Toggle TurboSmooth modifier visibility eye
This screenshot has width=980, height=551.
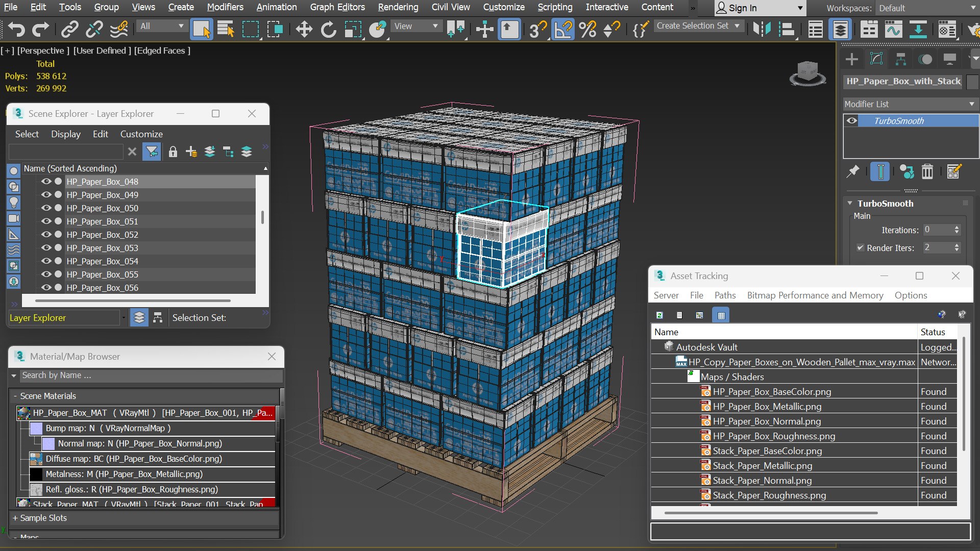[851, 121]
